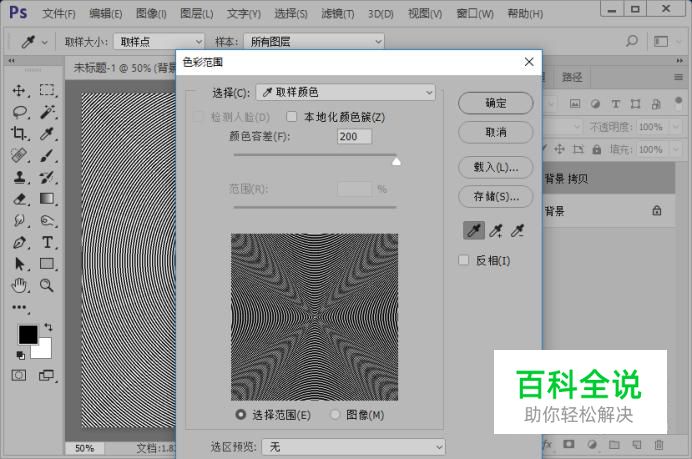The width and height of the screenshot is (692, 459).
Task: Open the 选区预览 dropdown
Action: click(354, 447)
